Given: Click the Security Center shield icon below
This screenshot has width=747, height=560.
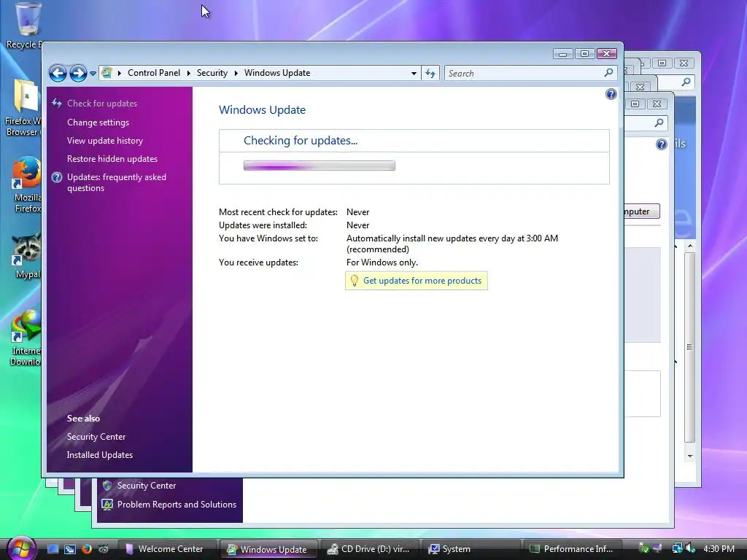Looking at the screenshot, I should point(107,485).
